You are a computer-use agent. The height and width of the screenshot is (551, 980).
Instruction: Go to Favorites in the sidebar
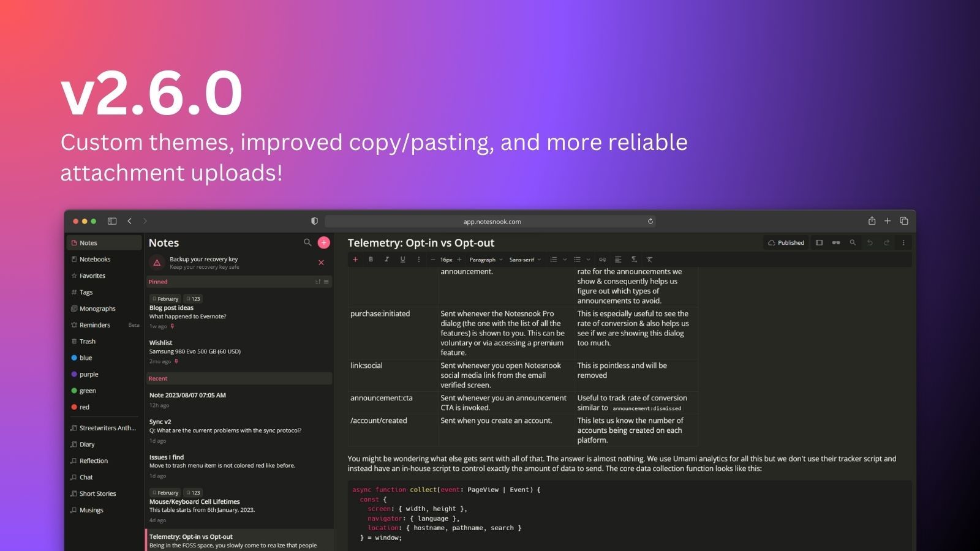92,276
